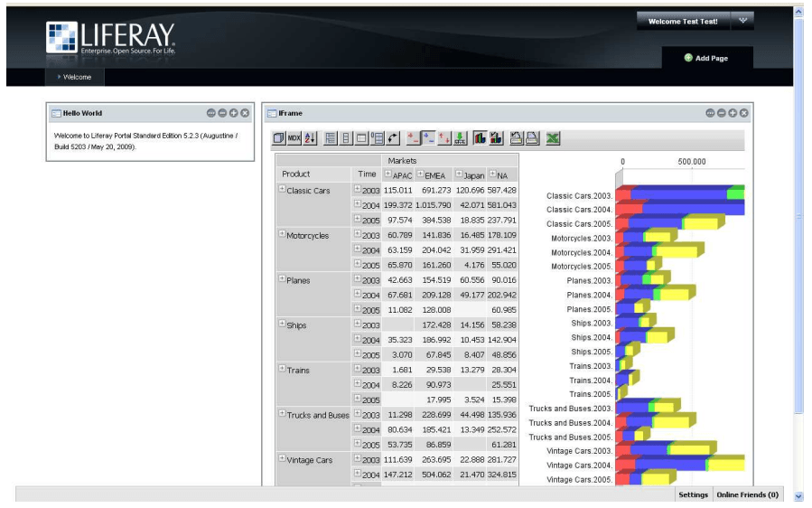Image resolution: width=812 pixels, height=508 pixels.
Task: Expand the EMEA market column
Action: coord(420,174)
